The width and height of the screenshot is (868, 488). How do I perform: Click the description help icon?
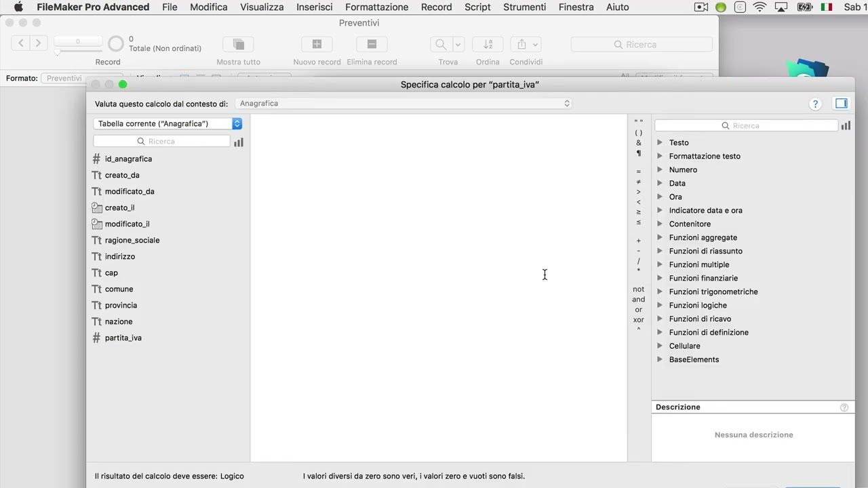point(844,407)
